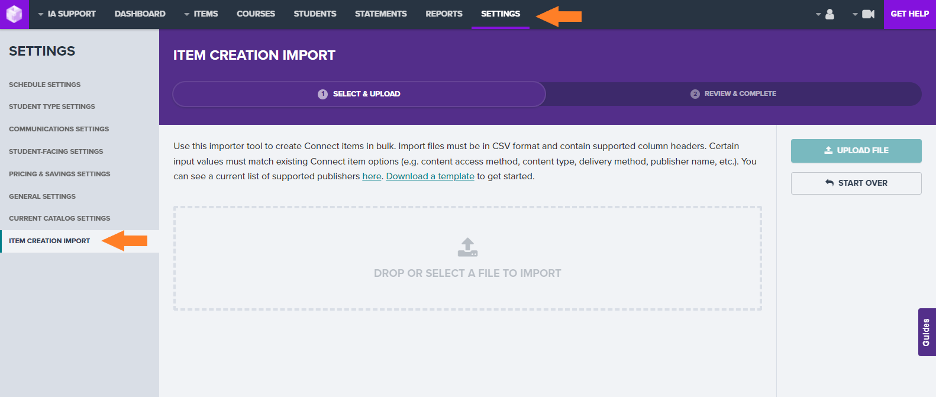
Task: Open the GET HELP button
Action: tap(910, 14)
